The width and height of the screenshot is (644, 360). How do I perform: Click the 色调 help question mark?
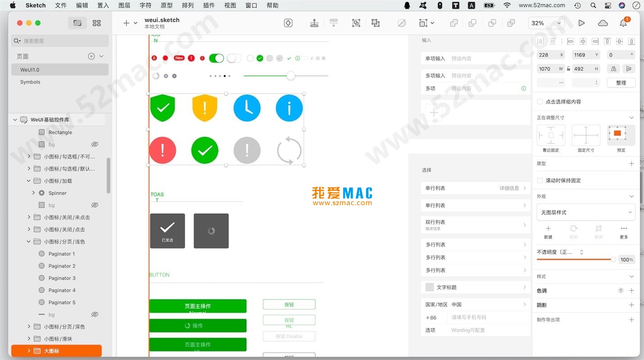(x=621, y=291)
